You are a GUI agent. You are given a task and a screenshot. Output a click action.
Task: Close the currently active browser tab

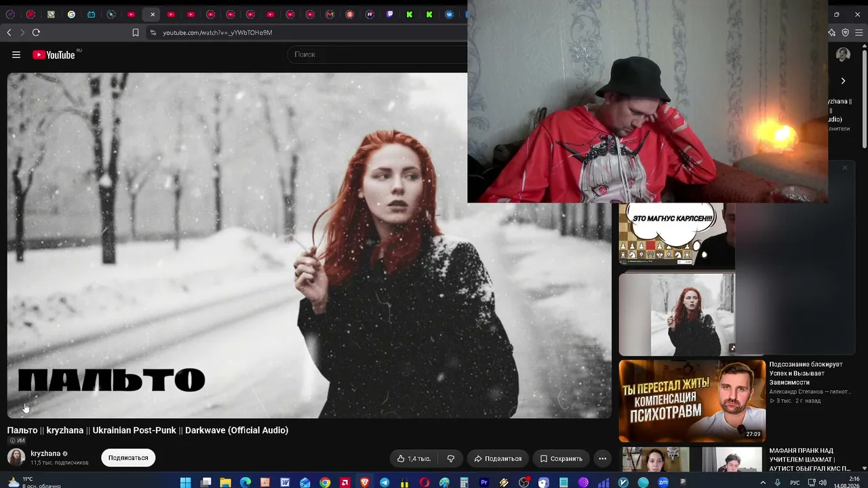click(152, 14)
